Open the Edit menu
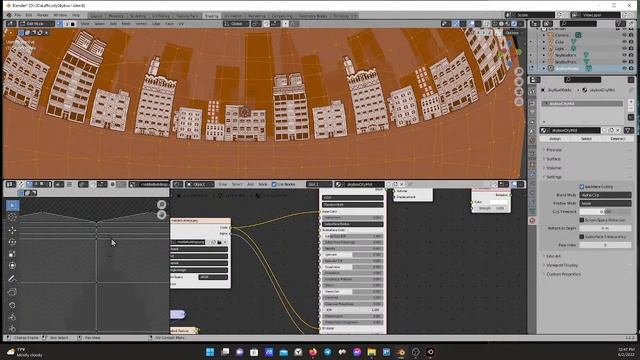The height and width of the screenshot is (360, 640). click(29, 15)
